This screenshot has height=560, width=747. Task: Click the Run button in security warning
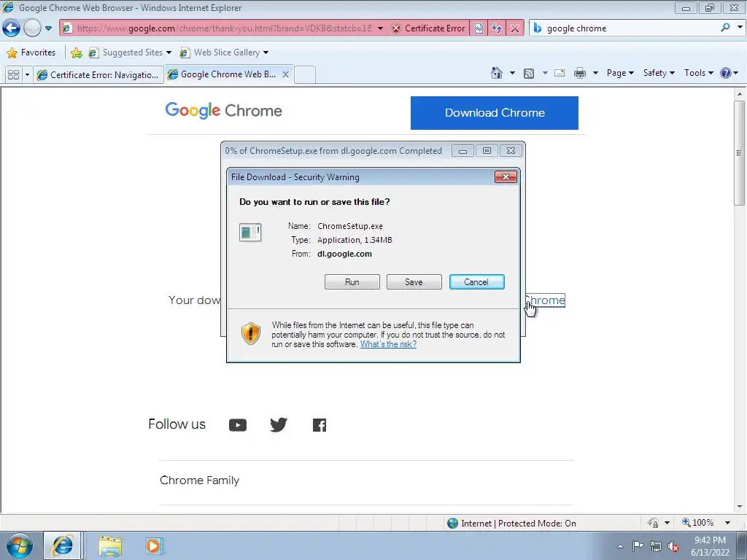click(x=352, y=282)
